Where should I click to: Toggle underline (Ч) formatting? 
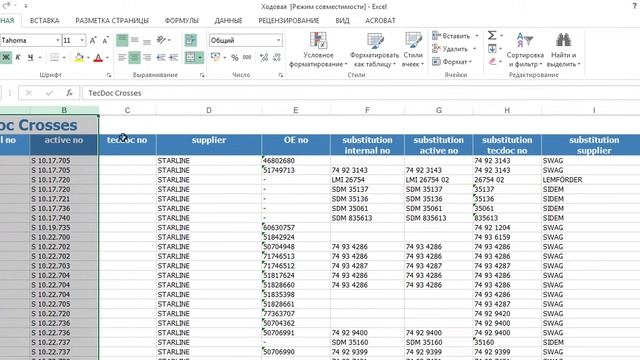pos(30,58)
